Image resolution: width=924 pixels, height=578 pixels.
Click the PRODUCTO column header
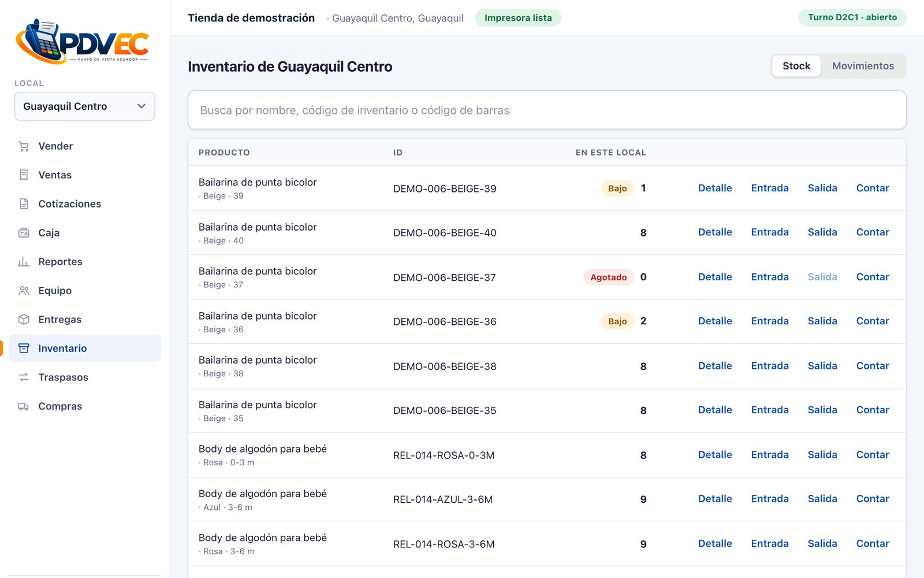(x=224, y=153)
